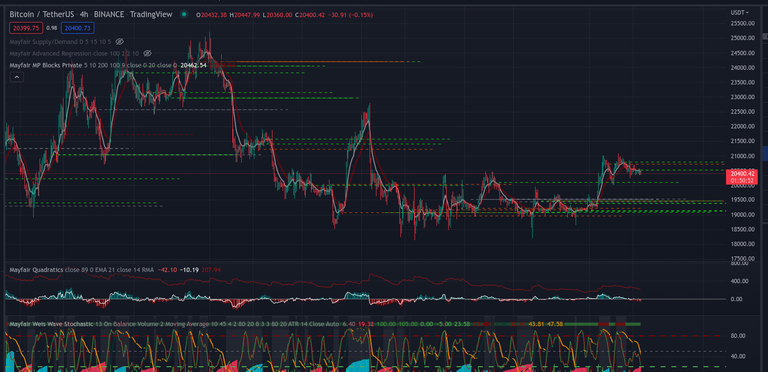768x372 pixels.
Task: Click the 22500.00 level on price axis
Action: pos(742,112)
